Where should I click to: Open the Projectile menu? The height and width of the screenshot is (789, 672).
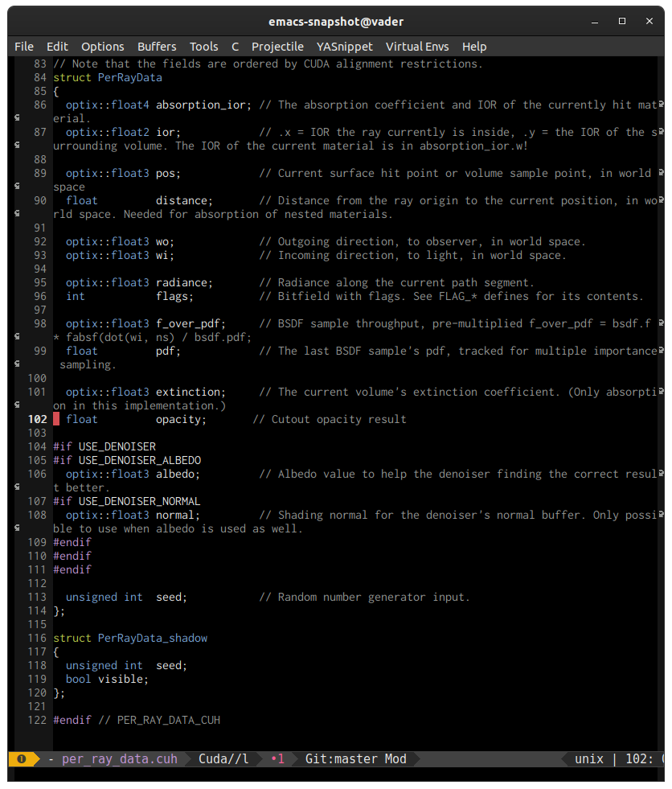pos(277,47)
